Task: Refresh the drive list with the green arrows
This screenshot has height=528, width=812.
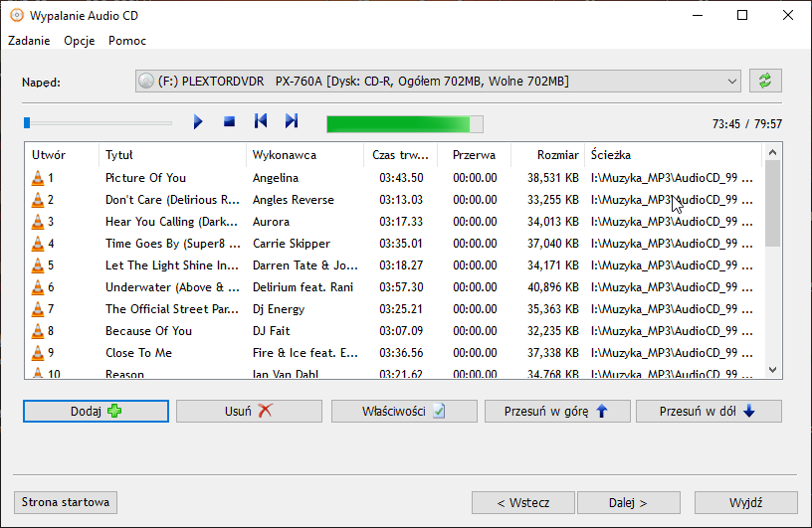Action: click(765, 81)
